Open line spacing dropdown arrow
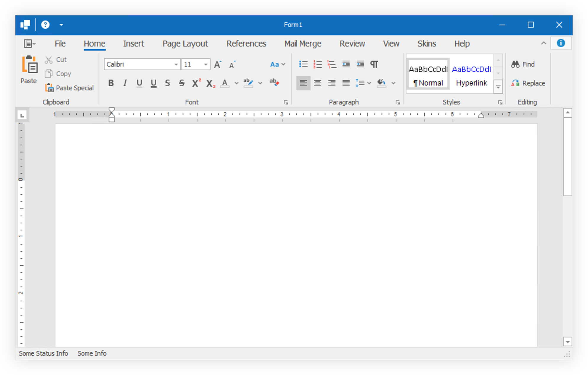The image size is (588, 375). [x=369, y=83]
